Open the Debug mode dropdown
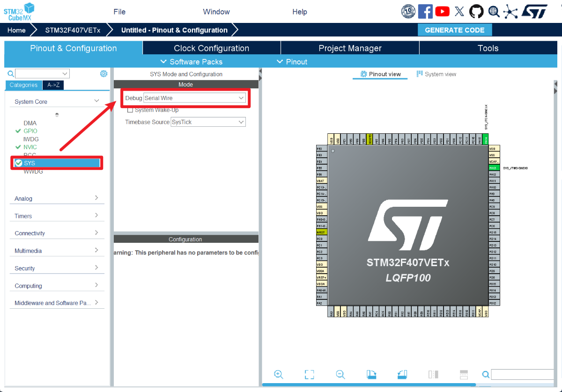562x392 pixels. tap(242, 98)
